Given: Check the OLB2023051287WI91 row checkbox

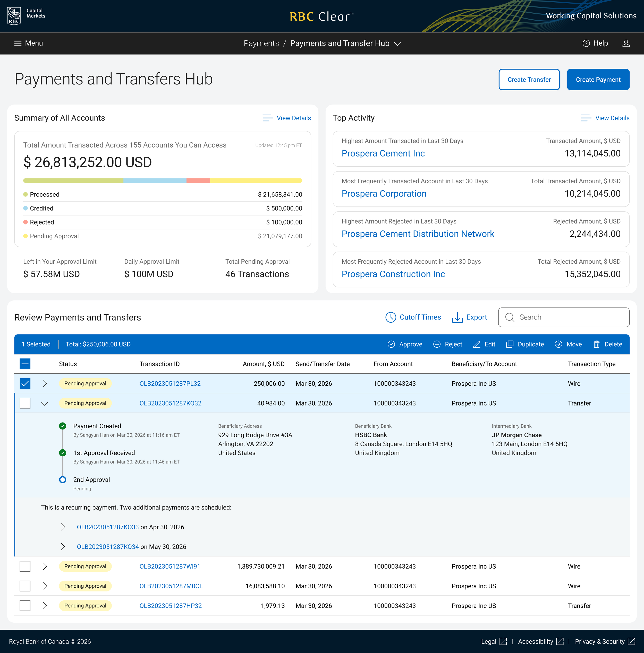Looking at the screenshot, I should coord(25,566).
